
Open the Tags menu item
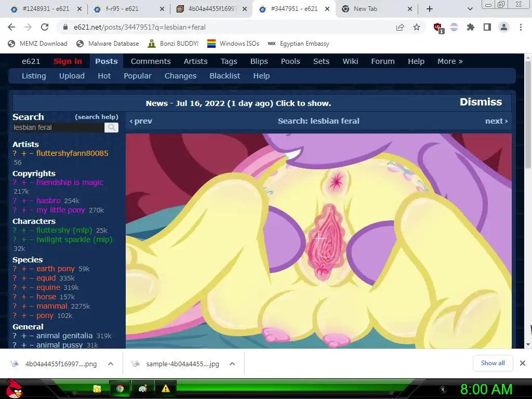(x=229, y=61)
